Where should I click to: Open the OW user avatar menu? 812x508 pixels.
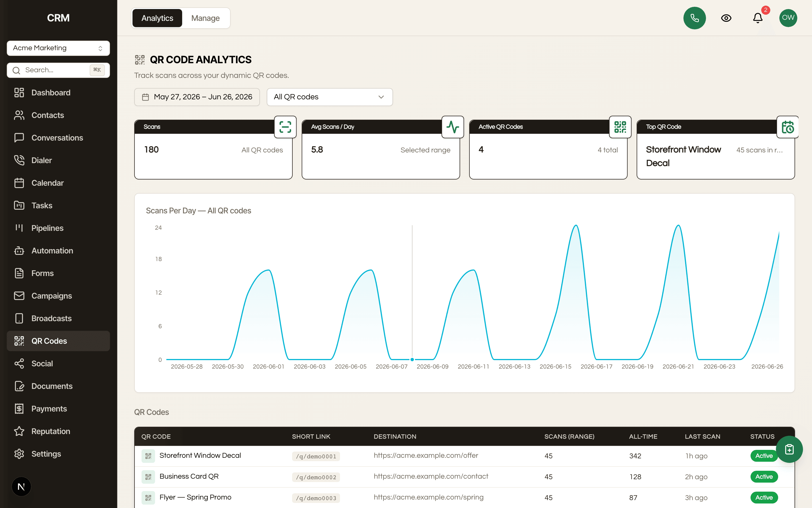(788, 18)
